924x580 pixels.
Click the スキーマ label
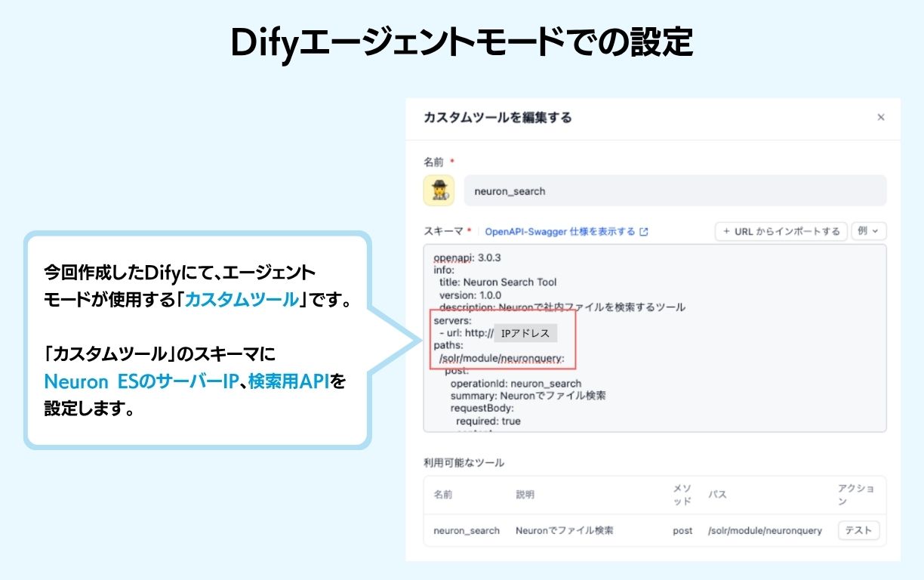pyautogui.click(x=444, y=232)
